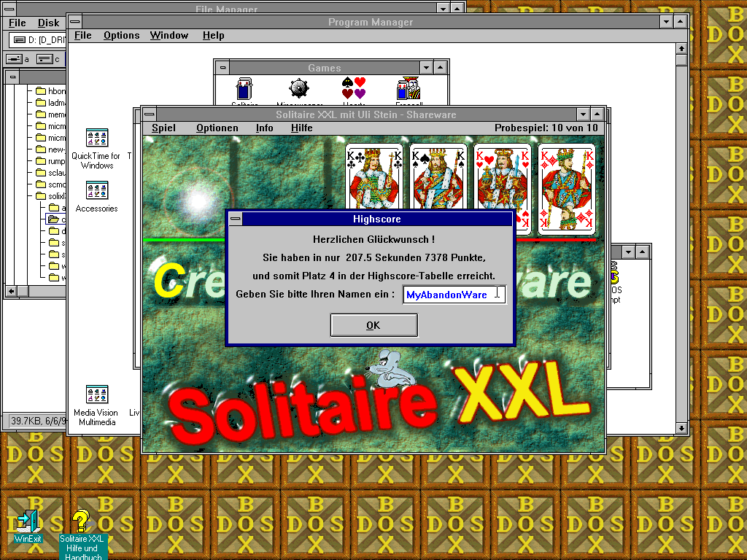Select drive a icon in File Manager
747x560 pixels.
(18, 59)
